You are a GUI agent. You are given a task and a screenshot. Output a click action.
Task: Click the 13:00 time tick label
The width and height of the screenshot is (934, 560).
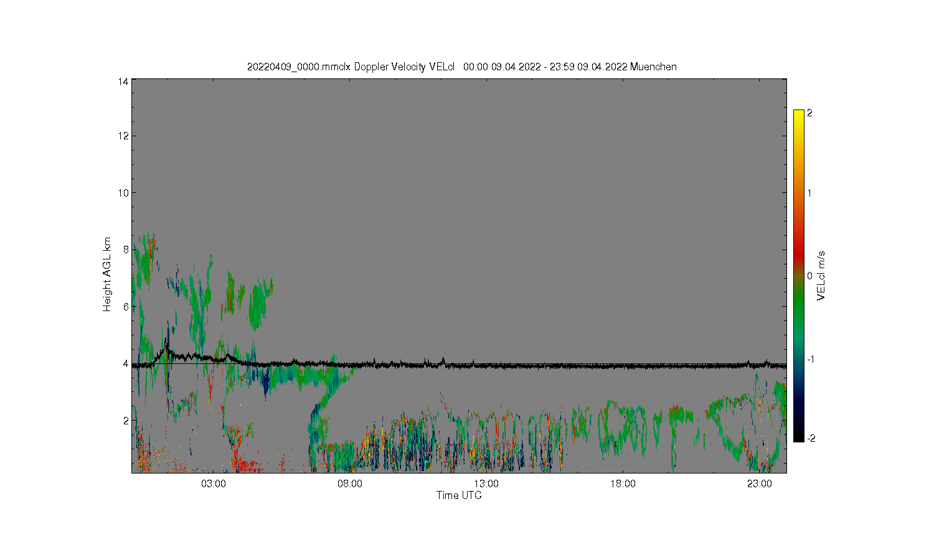(486, 484)
